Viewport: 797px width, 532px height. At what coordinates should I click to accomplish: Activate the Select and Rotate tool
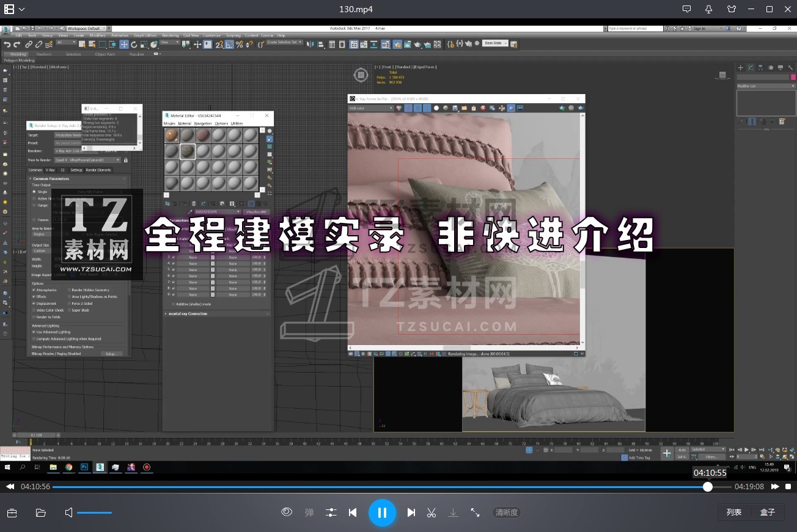point(134,44)
